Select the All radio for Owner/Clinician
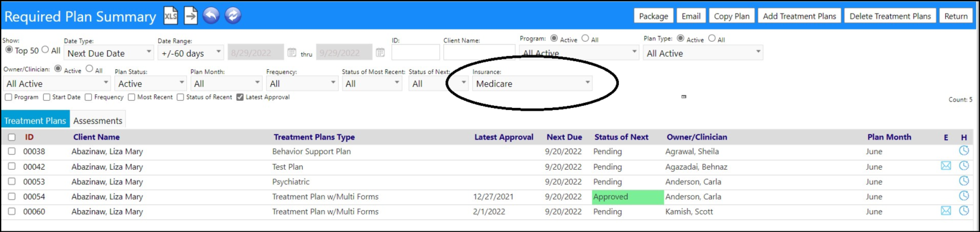 (x=89, y=69)
